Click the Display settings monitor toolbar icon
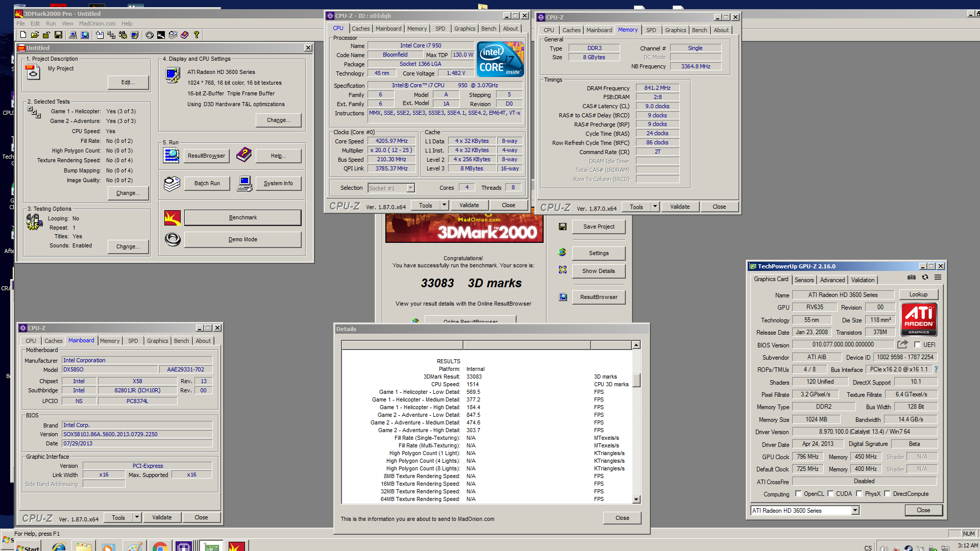Screen dimensions: 980x551 pyautogui.click(x=135, y=35)
